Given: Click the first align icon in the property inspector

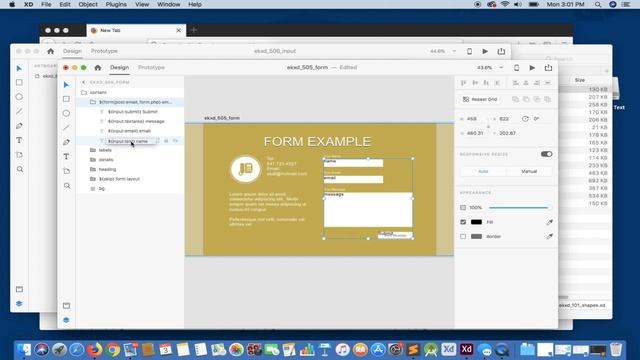Looking at the screenshot, I should (x=463, y=83).
